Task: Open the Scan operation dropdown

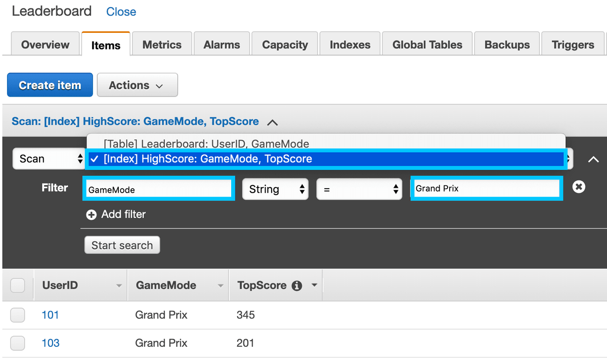Action: pos(49,159)
